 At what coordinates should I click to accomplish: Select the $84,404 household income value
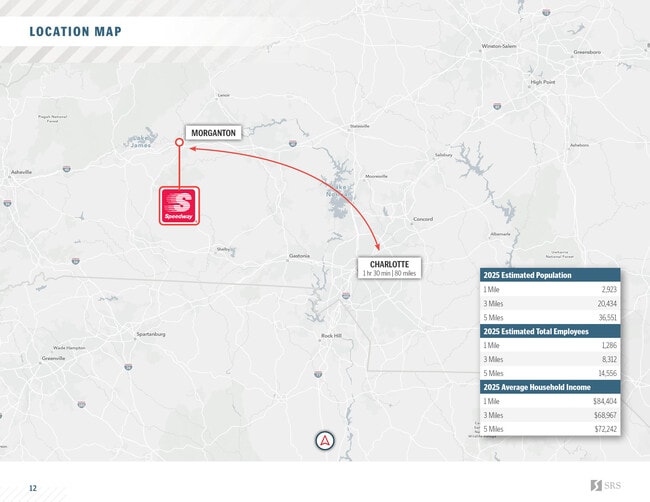click(604, 401)
